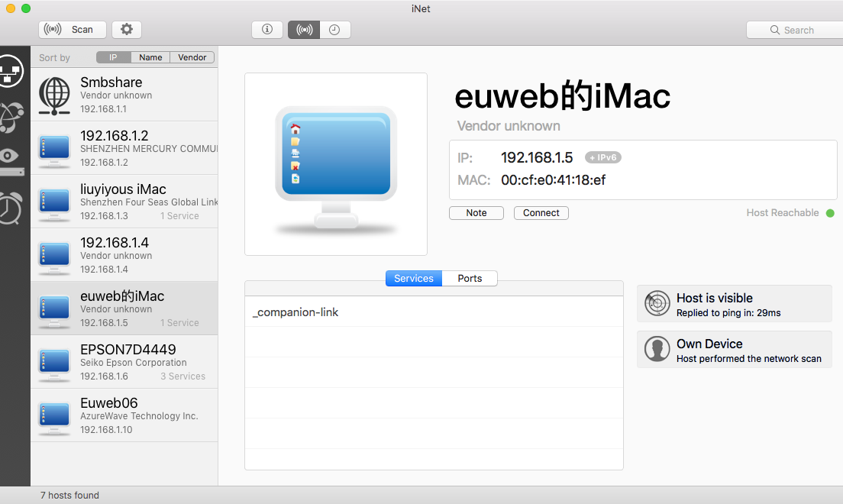
Task: Click the green zoom window button
Action: point(26,8)
